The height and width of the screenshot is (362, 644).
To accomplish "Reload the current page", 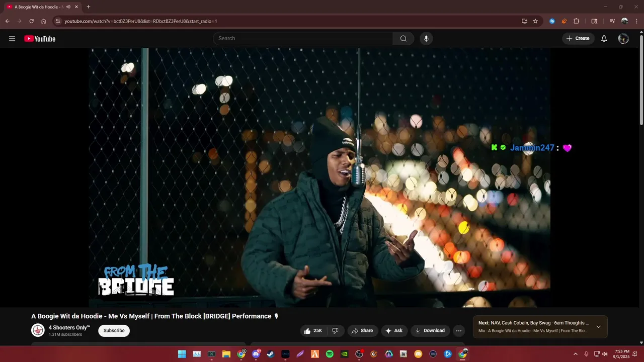I will [31, 21].
